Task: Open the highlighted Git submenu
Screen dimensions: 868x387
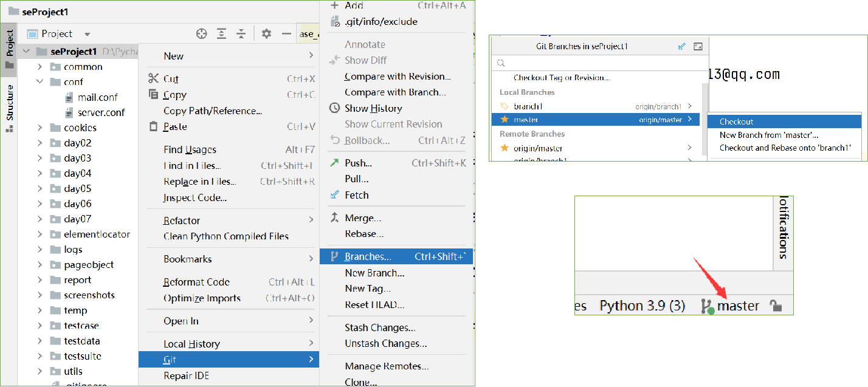Action: tap(229, 360)
